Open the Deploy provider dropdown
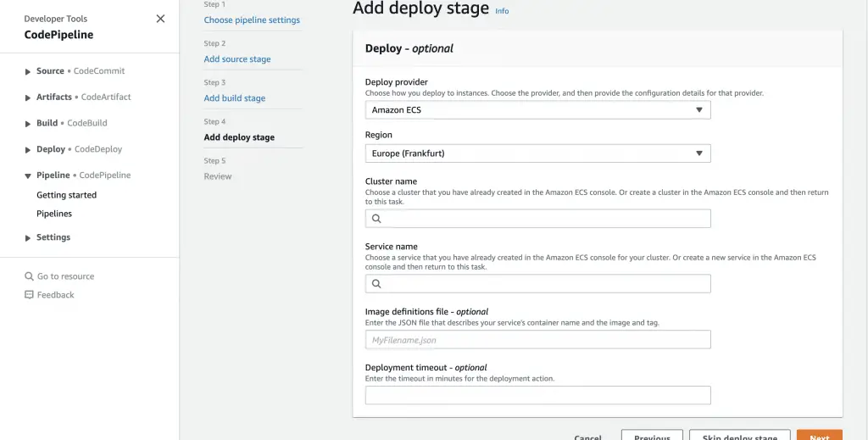 click(x=537, y=110)
